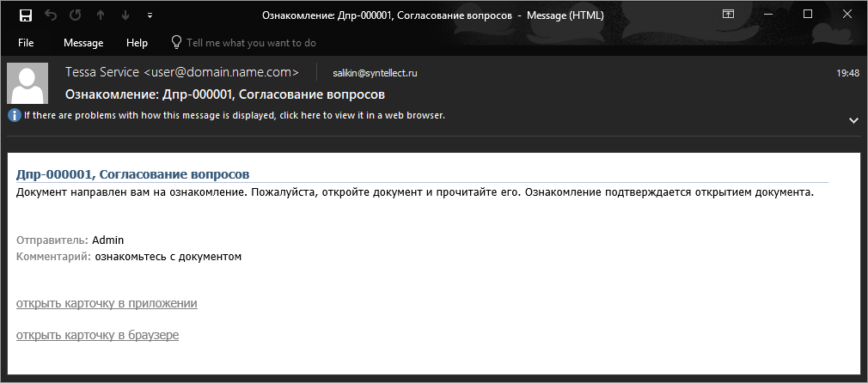The height and width of the screenshot is (383, 868).
Task: Click the blue information icon
Action: (x=15, y=116)
